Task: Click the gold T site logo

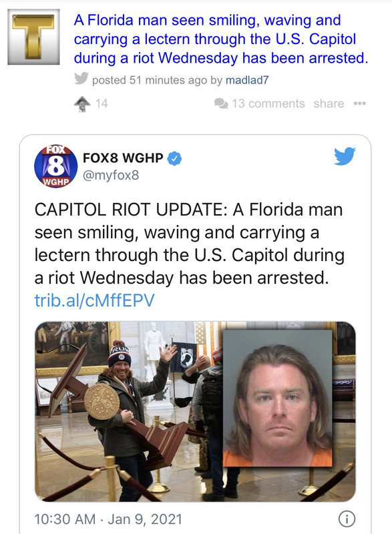Action: 33,37
